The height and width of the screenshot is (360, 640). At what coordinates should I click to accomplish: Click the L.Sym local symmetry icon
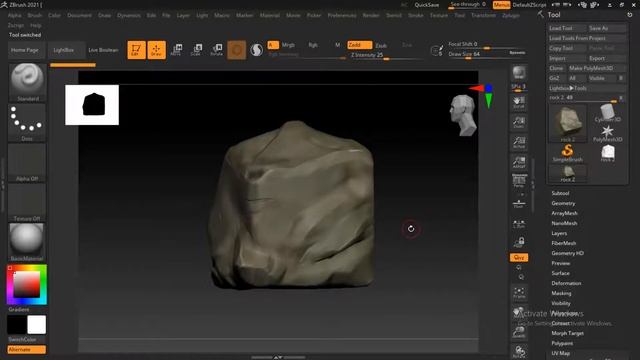point(519,224)
